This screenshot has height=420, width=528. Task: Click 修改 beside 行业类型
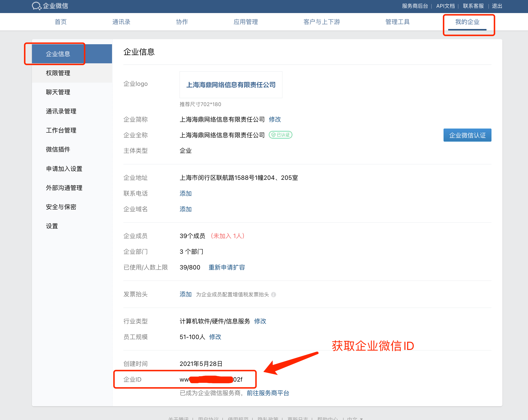[x=260, y=321]
